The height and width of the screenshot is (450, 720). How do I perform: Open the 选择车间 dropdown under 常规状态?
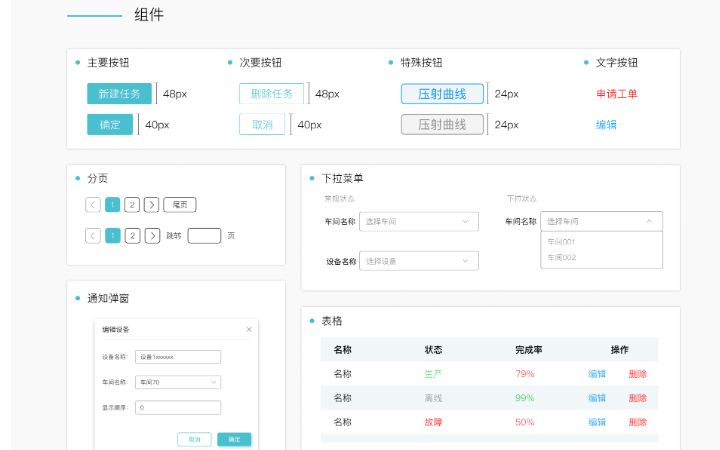(x=419, y=221)
